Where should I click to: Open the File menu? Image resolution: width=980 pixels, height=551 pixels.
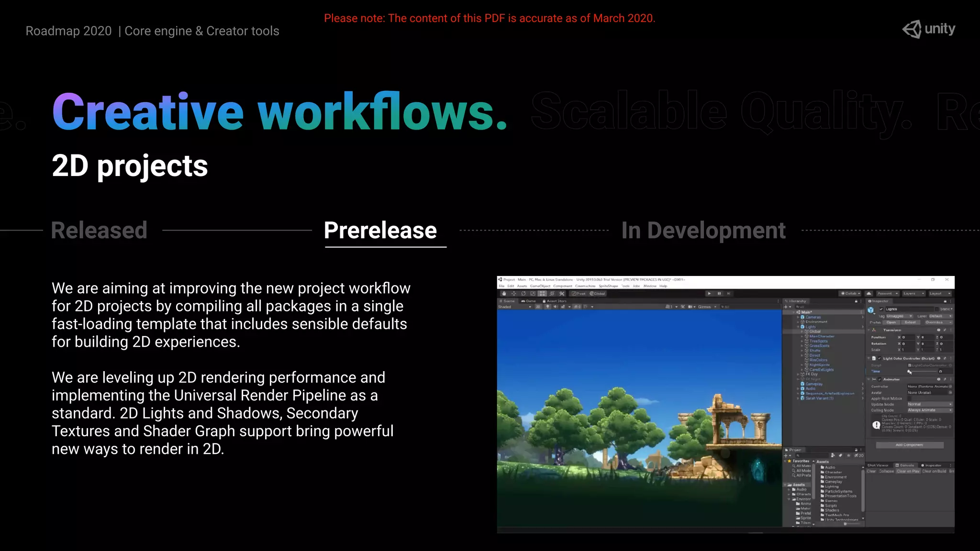click(501, 286)
